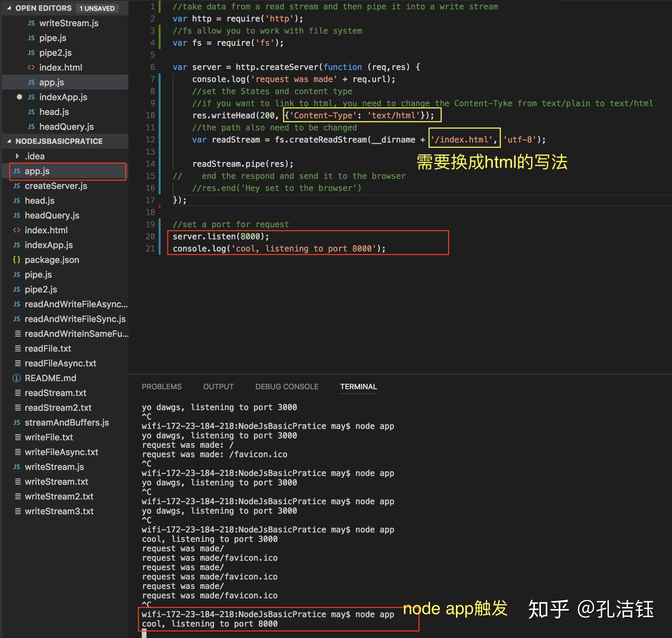Switch to the OUTPUT panel tab

point(218,387)
